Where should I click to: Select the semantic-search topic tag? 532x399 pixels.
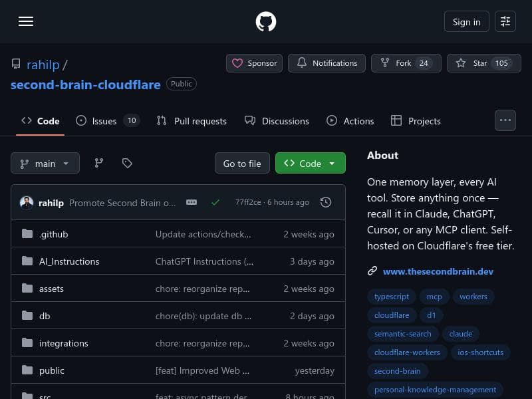pos(403,334)
